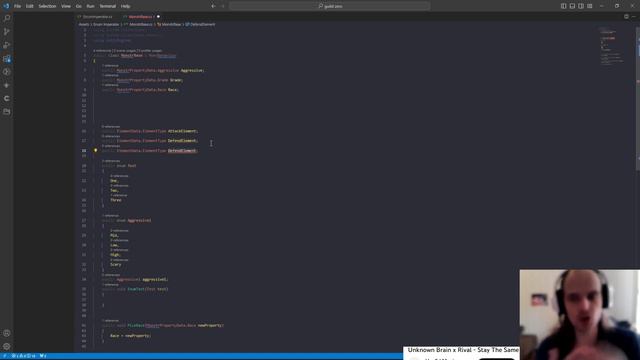The image size is (640, 360).
Task: Click references CodeLens above class declaration
Action: tap(128, 51)
